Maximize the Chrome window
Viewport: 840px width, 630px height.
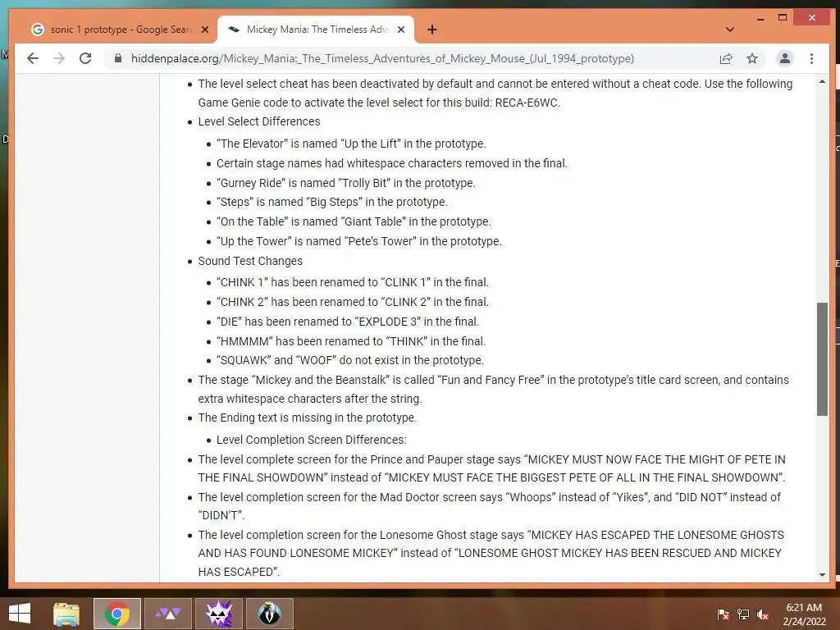click(x=783, y=18)
